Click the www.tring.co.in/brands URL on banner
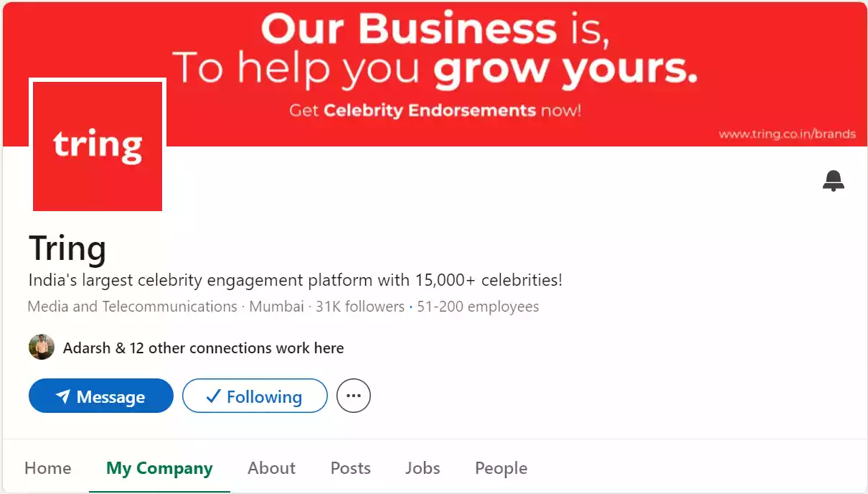The width and height of the screenshot is (868, 494). pos(787,134)
